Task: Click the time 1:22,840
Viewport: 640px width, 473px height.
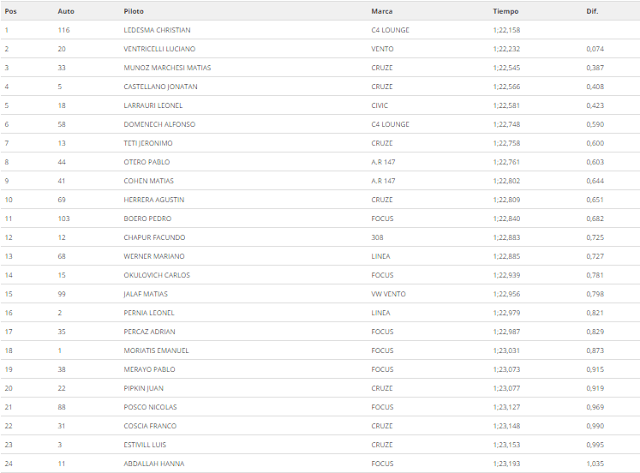Action: [x=507, y=219]
